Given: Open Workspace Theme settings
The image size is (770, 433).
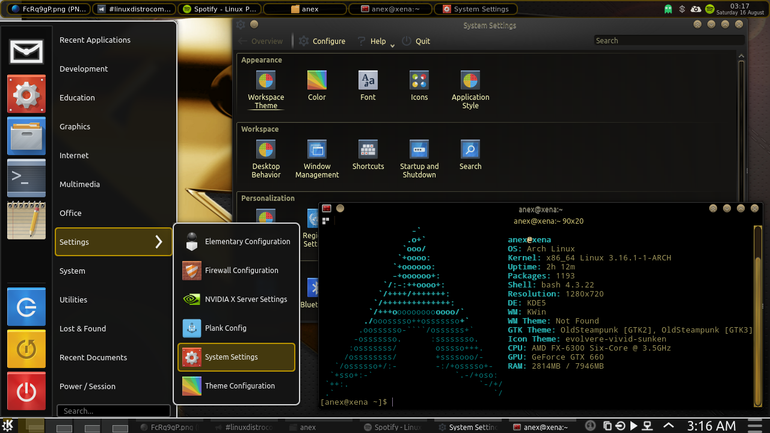Looking at the screenshot, I should coord(266,90).
